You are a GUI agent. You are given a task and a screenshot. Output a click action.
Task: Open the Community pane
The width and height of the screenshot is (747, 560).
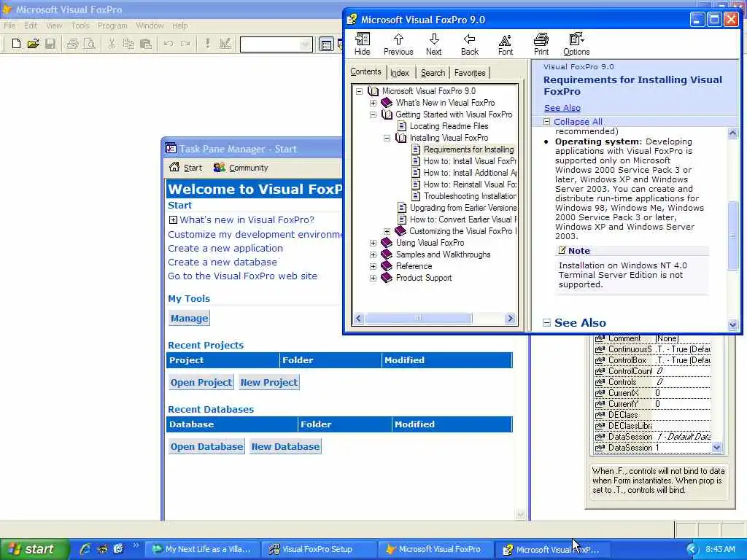[x=241, y=168]
